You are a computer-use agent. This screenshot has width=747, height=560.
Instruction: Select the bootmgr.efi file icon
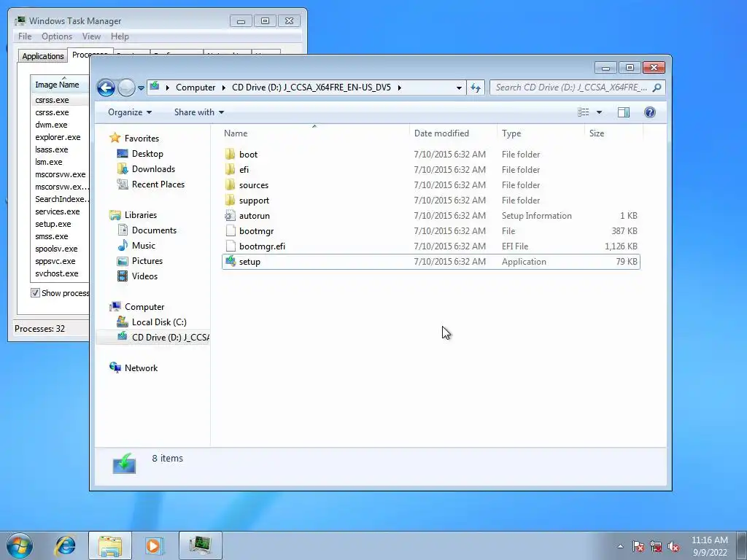pyautogui.click(x=231, y=246)
